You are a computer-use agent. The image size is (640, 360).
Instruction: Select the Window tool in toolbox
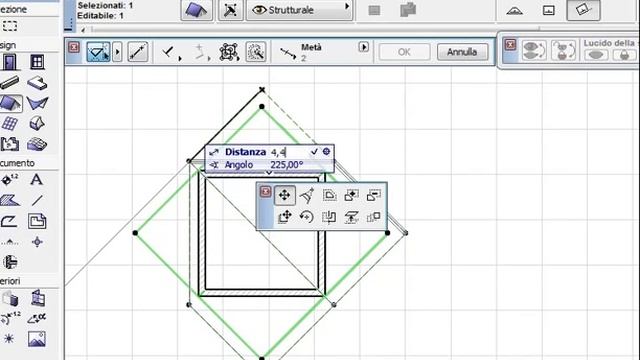pos(37,62)
